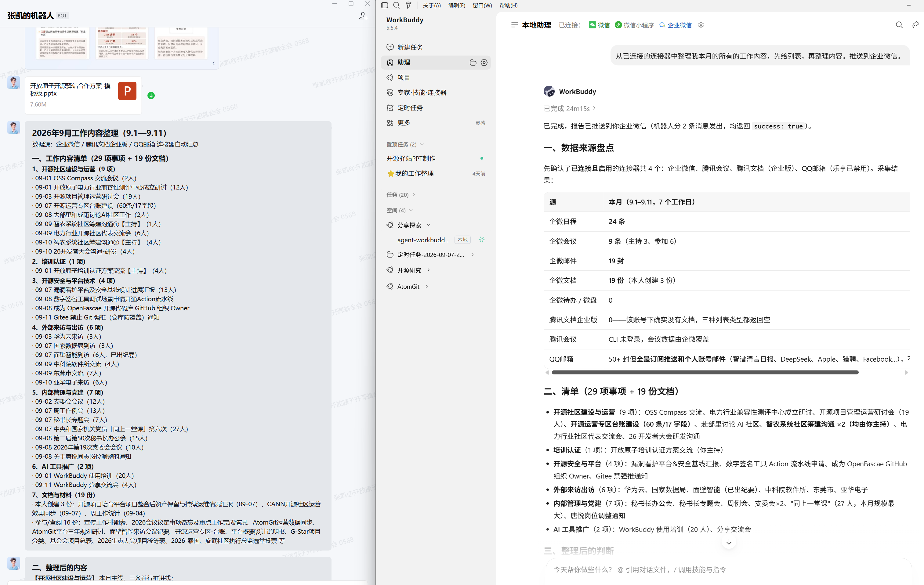The image size is (924, 585).
Task: Open folder icon on 助理 row
Action: point(473,63)
